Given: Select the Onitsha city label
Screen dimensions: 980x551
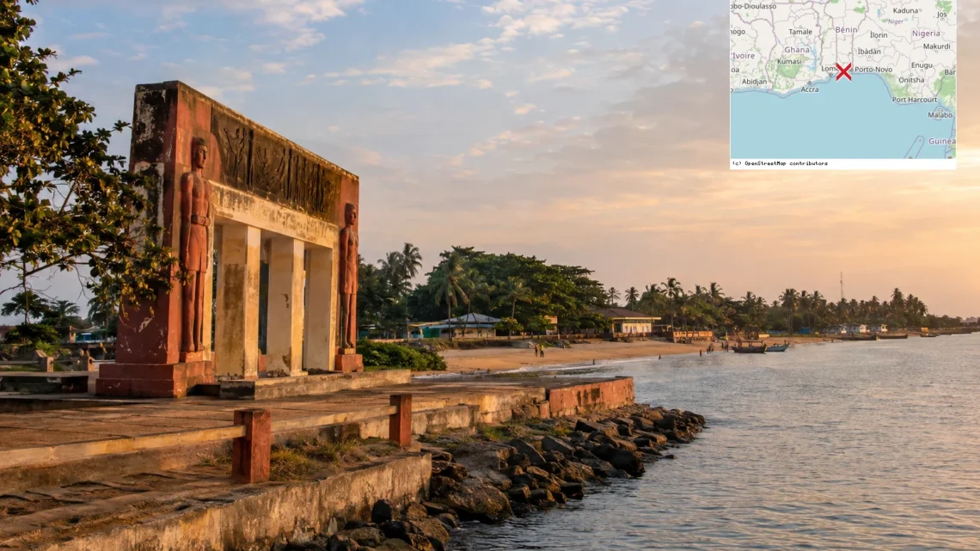Looking at the screenshot, I should (910, 80).
